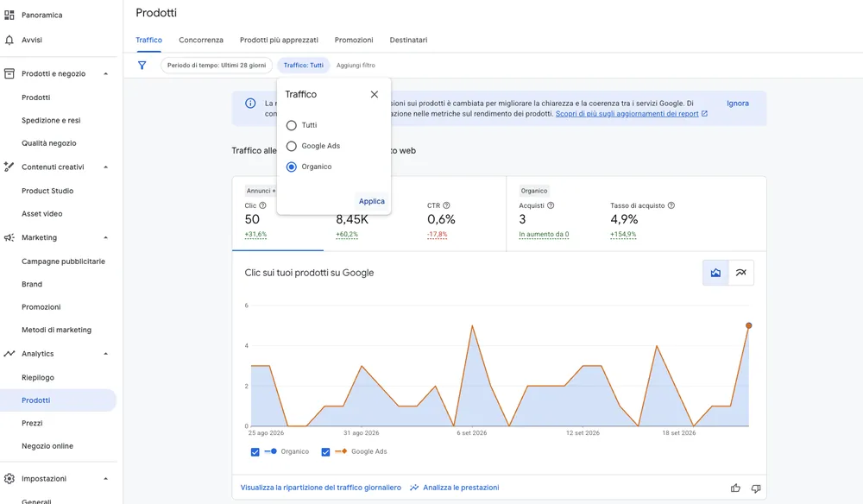Toggle the Google Ads legend checkbox
This screenshot has height=504, width=863.
click(325, 451)
